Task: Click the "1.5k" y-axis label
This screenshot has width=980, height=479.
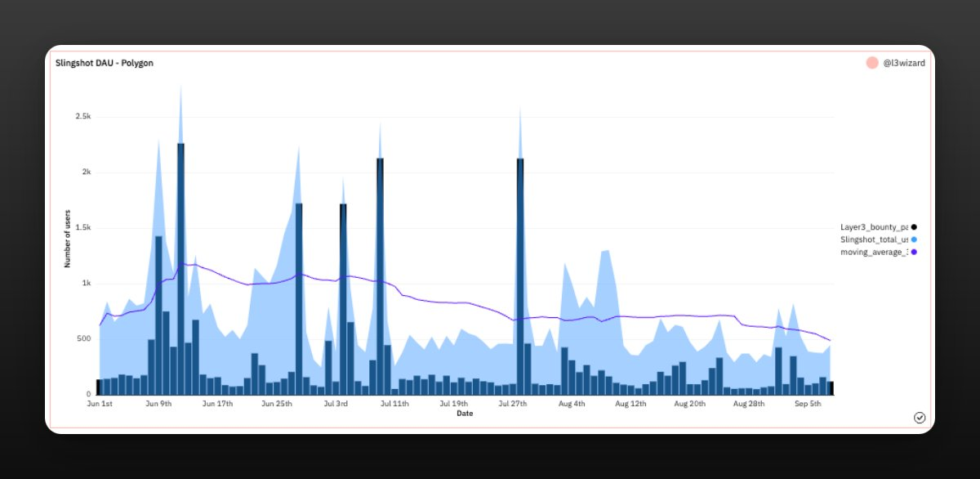Action: [82, 228]
